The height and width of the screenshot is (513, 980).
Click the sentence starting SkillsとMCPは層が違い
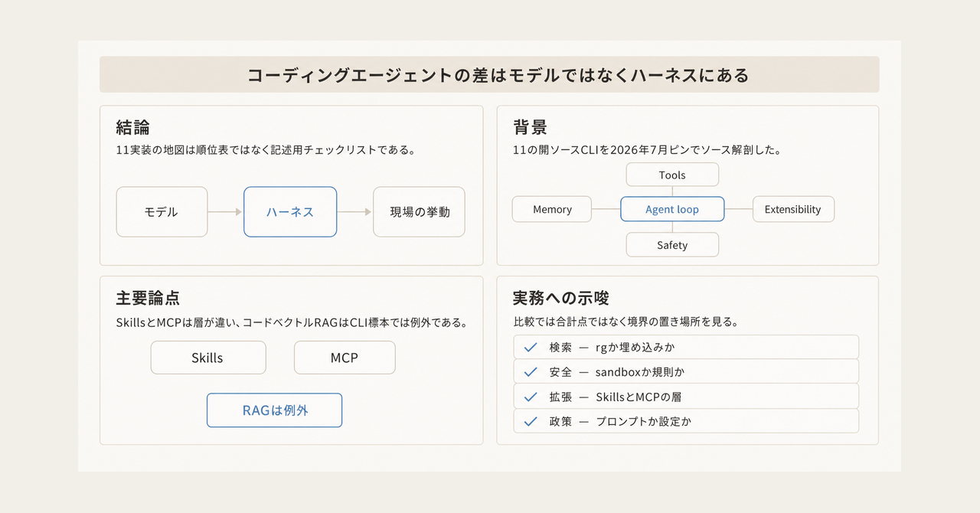point(292,322)
